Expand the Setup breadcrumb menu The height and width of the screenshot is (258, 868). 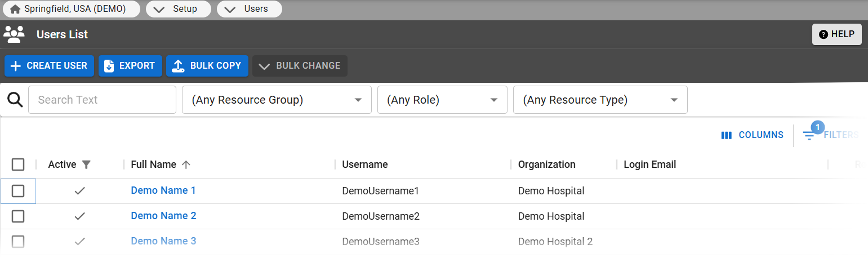pyautogui.click(x=179, y=9)
